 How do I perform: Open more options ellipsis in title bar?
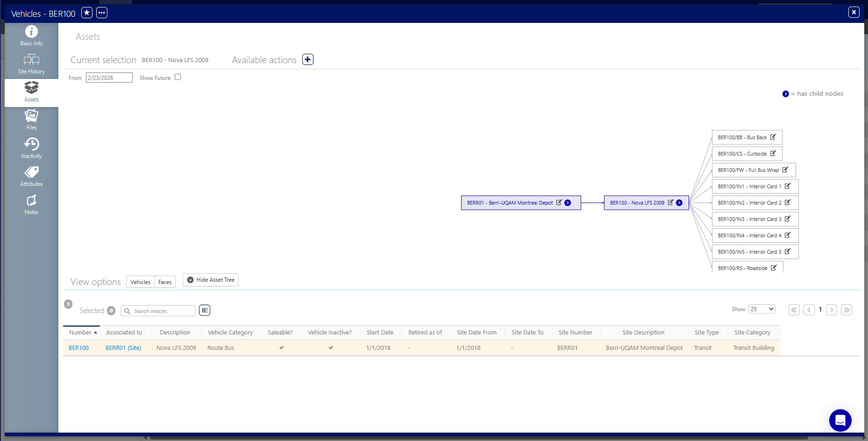click(x=102, y=13)
